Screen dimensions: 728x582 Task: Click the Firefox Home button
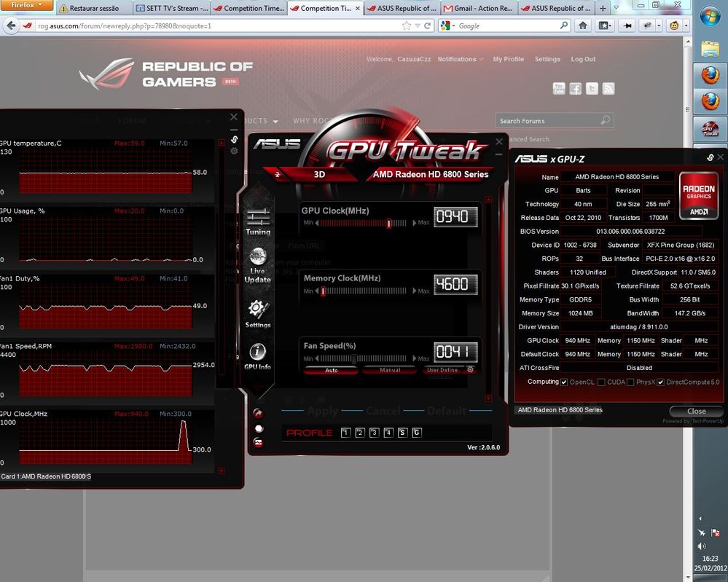pyautogui.click(x=583, y=25)
